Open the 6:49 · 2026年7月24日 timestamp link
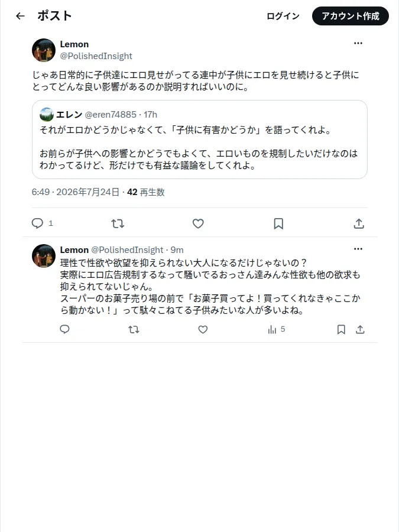The width and height of the screenshot is (399, 532). tap(75, 192)
